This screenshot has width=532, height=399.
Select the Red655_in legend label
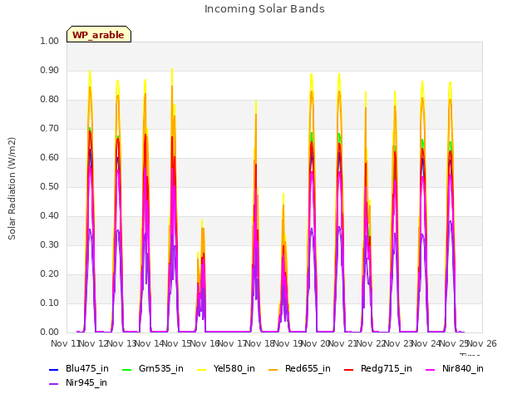click(x=308, y=369)
